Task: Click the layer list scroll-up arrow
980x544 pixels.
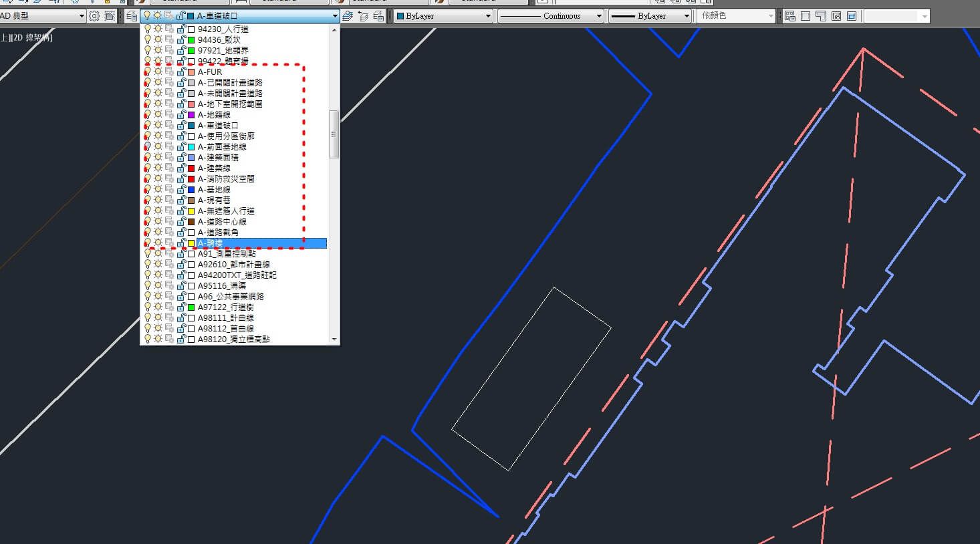Action: click(x=334, y=29)
